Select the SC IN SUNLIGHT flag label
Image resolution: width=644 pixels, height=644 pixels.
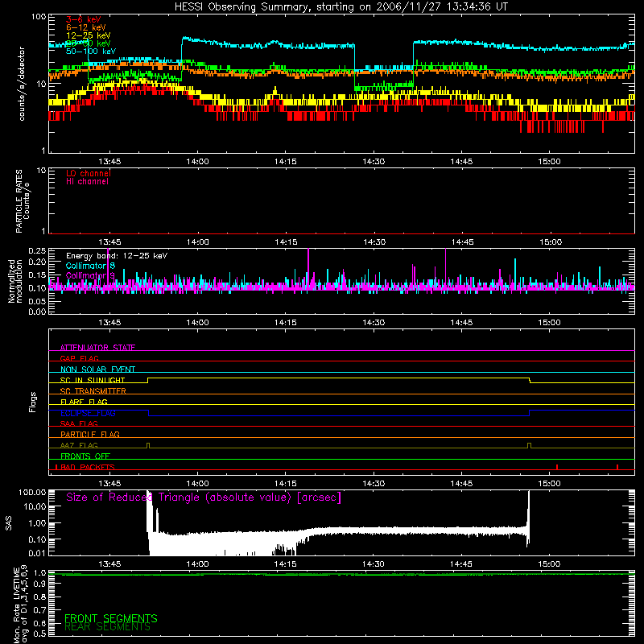tap(93, 380)
